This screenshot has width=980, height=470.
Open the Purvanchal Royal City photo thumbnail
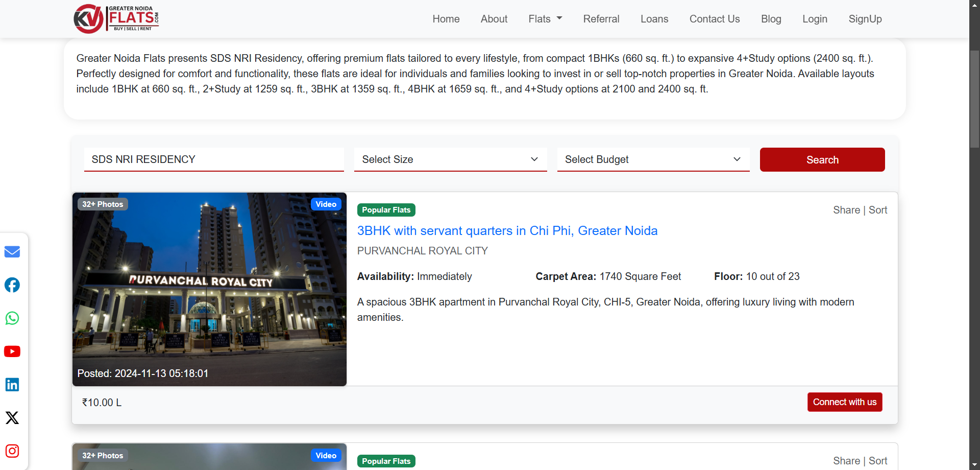point(209,289)
